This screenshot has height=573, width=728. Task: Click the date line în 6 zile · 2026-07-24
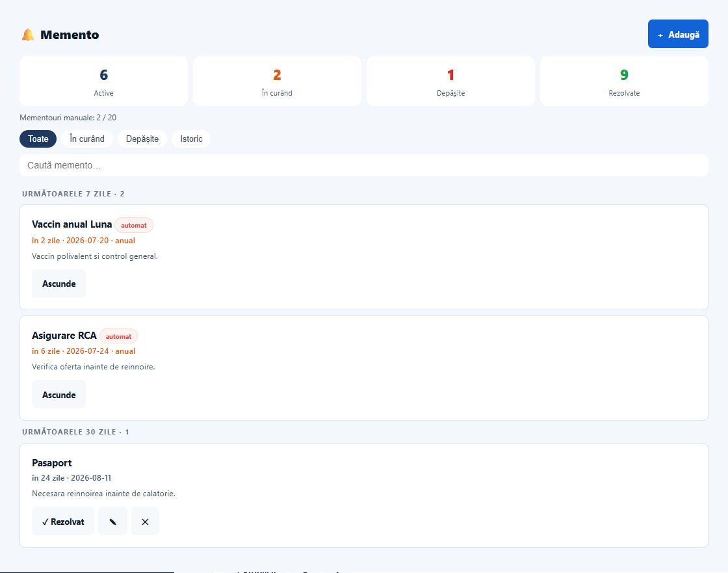[84, 351]
